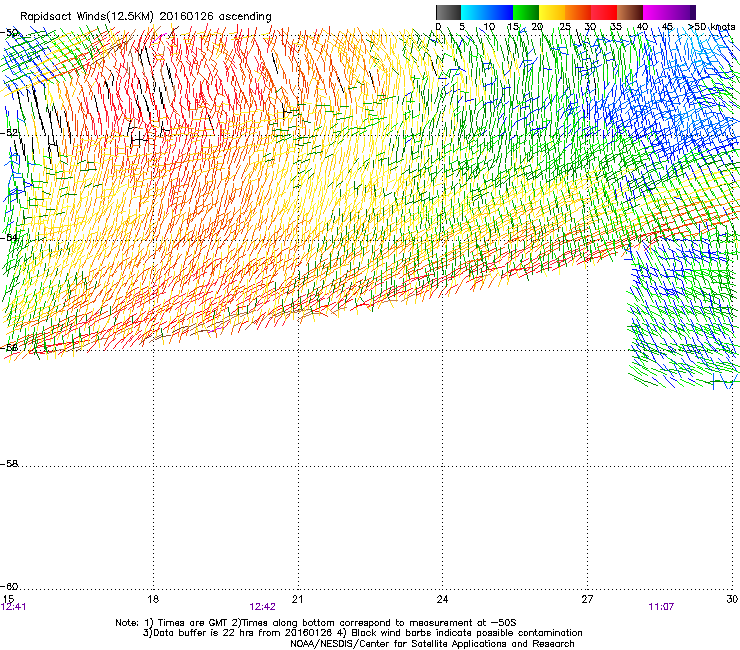Click the '0' label under the color legend

[x=438, y=27]
